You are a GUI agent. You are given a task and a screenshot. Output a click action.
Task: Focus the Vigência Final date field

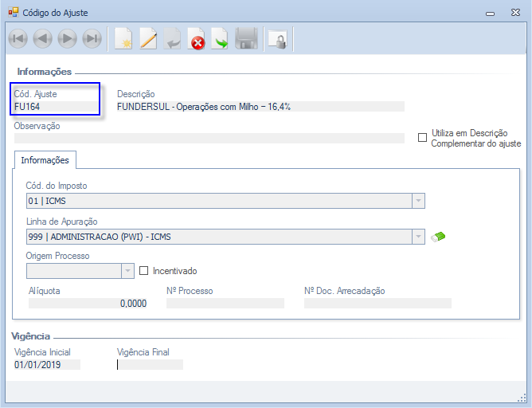point(150,364)
